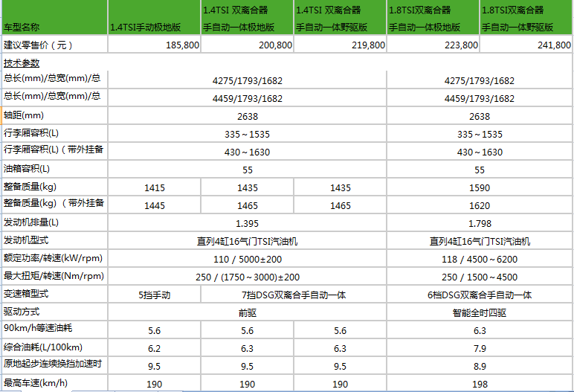Screen dimensions: 574x392
Task: Click the 7.9 combined fuel consumption cell
Action: (480, 348)
